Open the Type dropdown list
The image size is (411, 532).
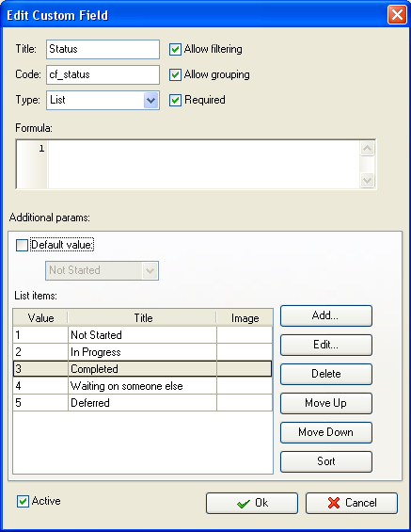pos(150,100)
